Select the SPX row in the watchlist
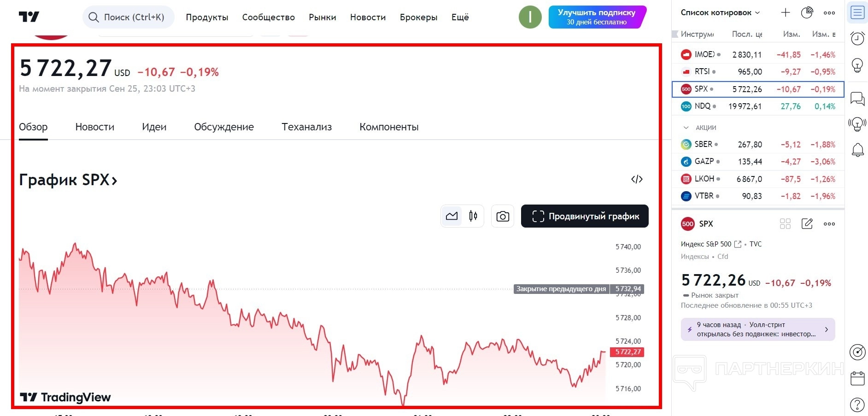 (758, 89)
